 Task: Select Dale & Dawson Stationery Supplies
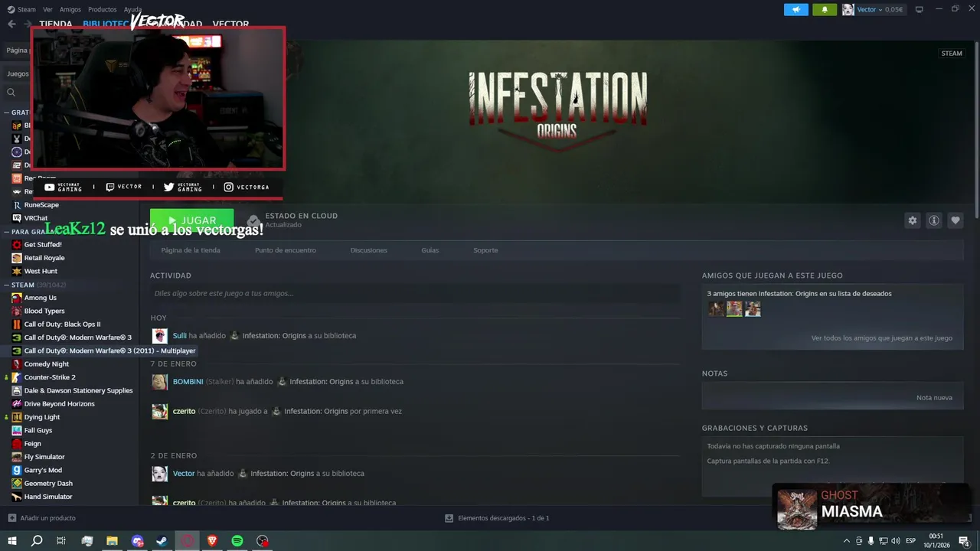point(78,390)
